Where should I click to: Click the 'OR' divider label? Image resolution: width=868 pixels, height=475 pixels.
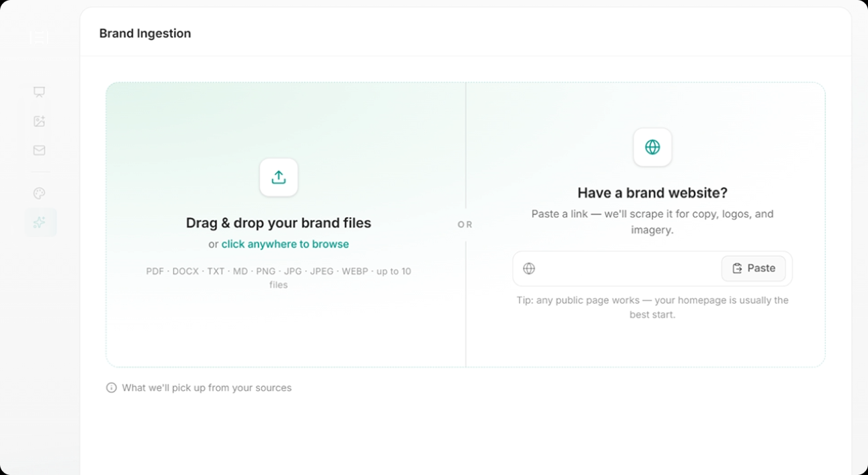click(465, 225)
